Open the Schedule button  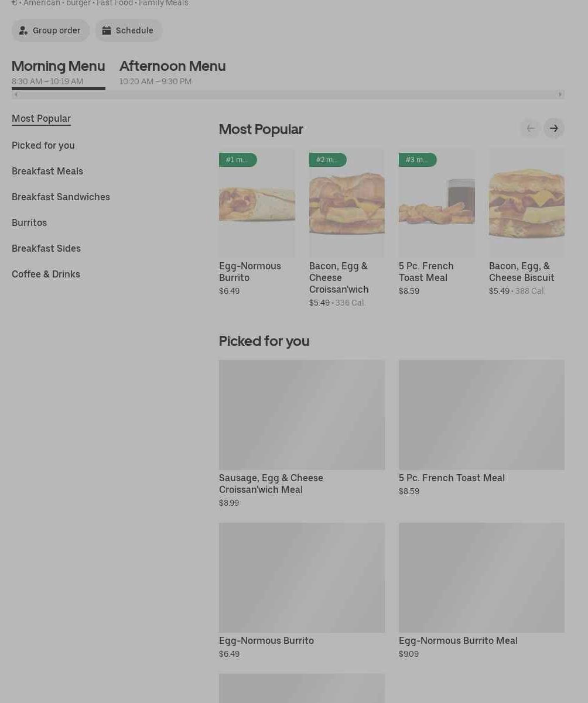click(128, 30)
